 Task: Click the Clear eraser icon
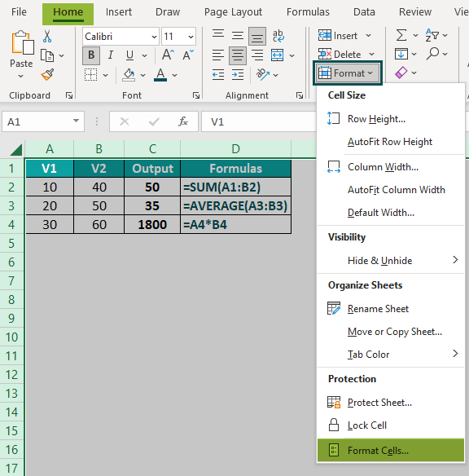401,73
